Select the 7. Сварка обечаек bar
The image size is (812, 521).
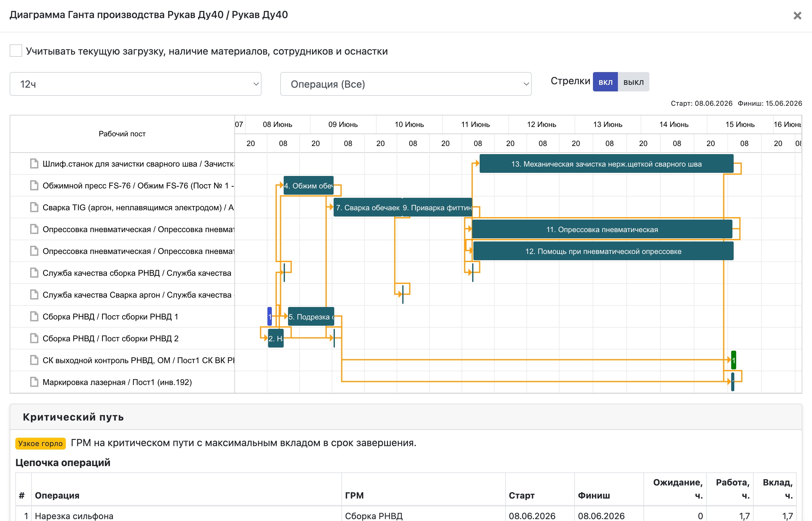click(x=367, y=207)
